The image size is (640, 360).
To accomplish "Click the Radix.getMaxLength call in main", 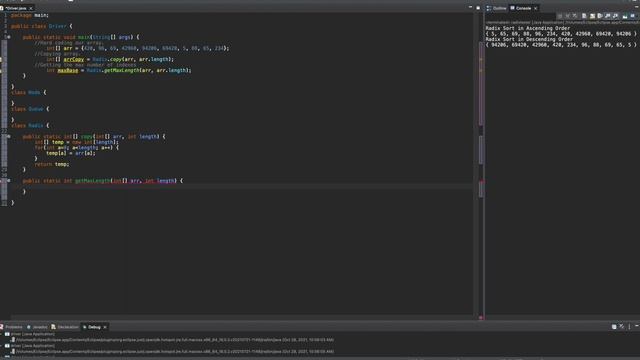I will (138, 70).
